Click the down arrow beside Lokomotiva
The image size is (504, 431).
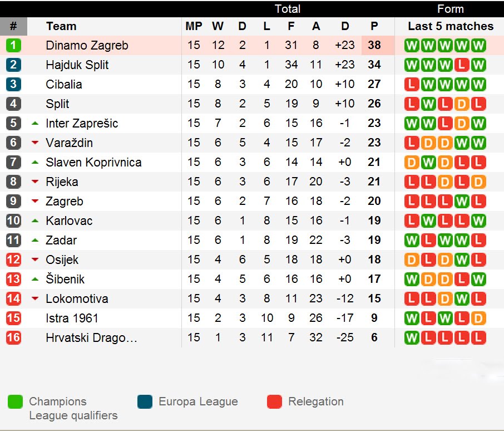(35, 299)
